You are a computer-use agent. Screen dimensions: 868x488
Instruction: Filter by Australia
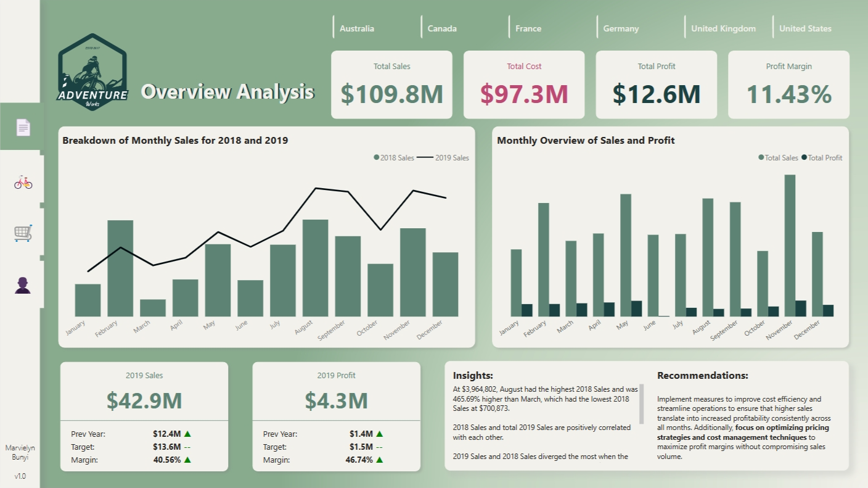point(357,28)
